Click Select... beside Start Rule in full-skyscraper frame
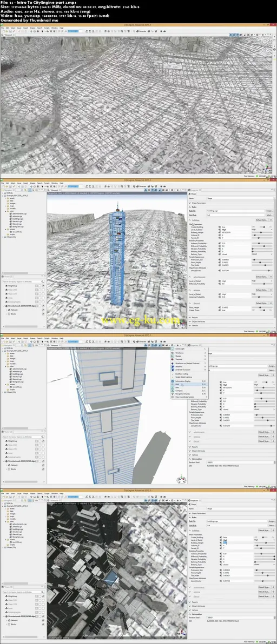Image resolution: width=277 pixels, height=644 pixels. (269, 215)
